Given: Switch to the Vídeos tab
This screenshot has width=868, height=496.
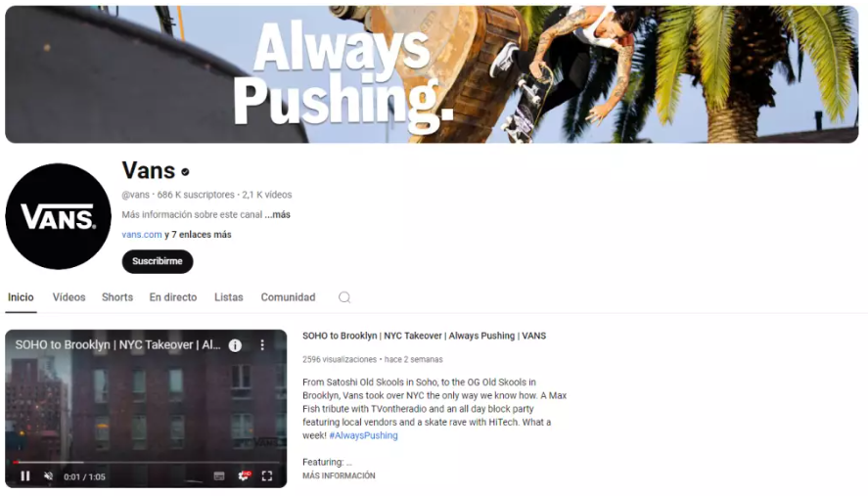Looking at the screenshot, I should pyautogui.click(x=69, y=297).
